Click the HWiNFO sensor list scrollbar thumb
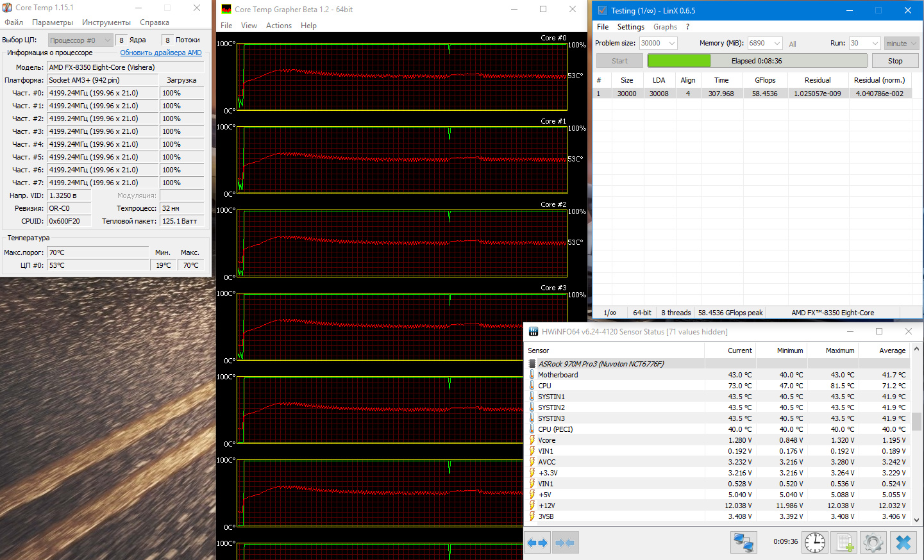 pos(917,421)
